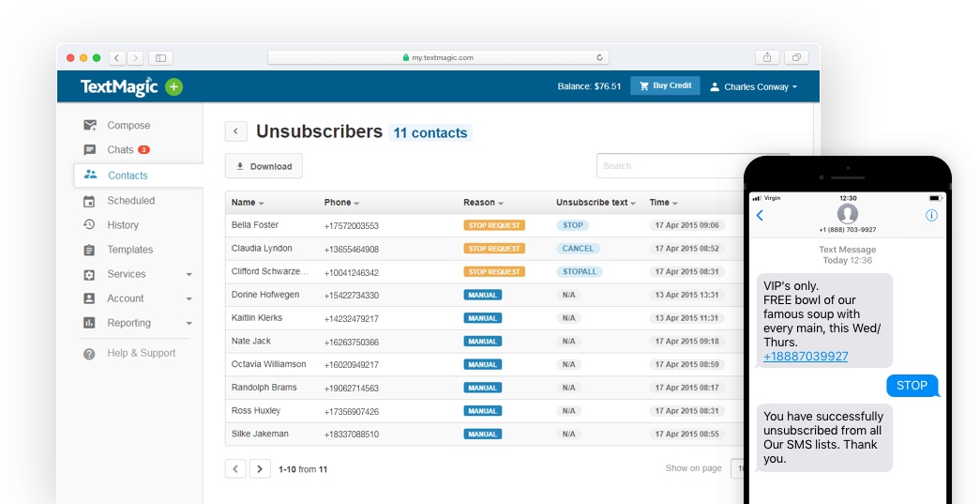Click the Search input field
980x504 pixels.
tap(681, 166)
